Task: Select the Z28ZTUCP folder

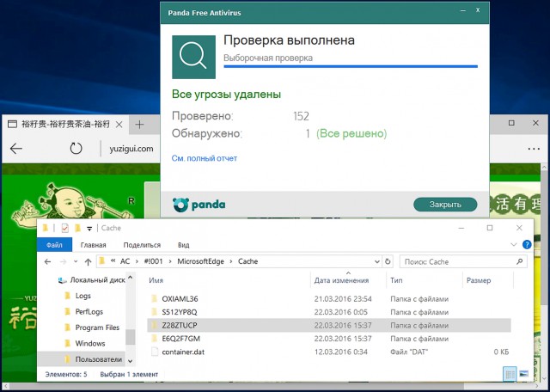Action: (x=329, y=325)
